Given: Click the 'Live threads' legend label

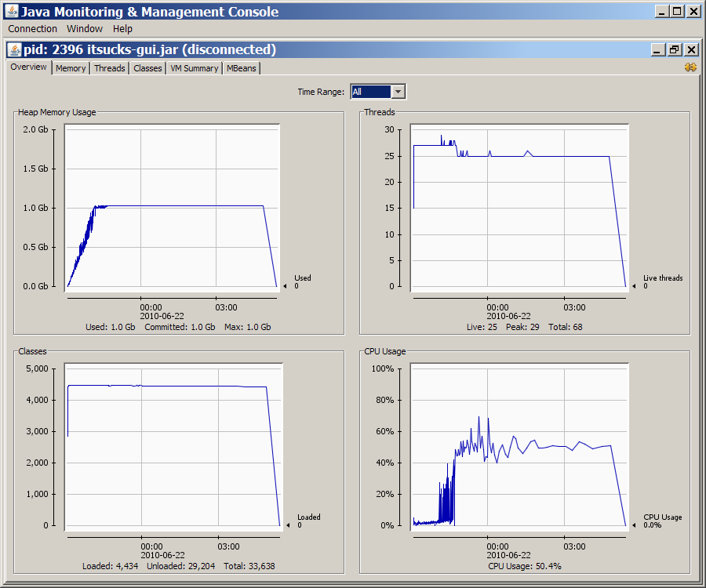Looking at the screenshot, I should coord(663,278).
